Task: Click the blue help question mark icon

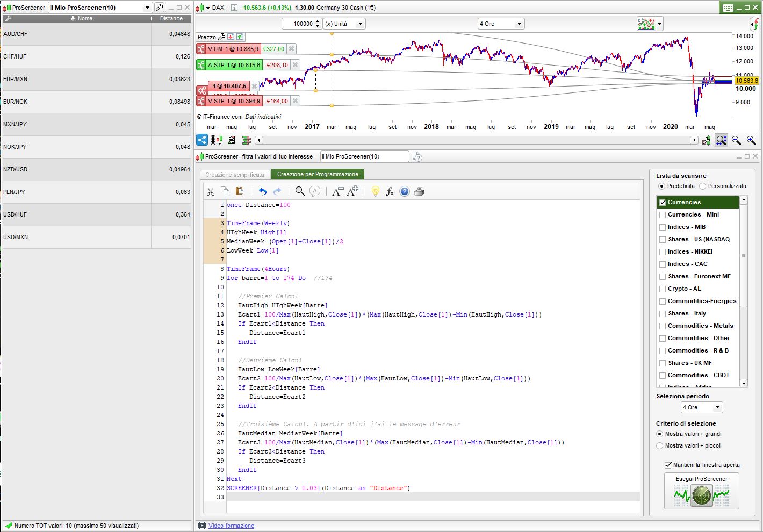Action: (x=405, y=192)
